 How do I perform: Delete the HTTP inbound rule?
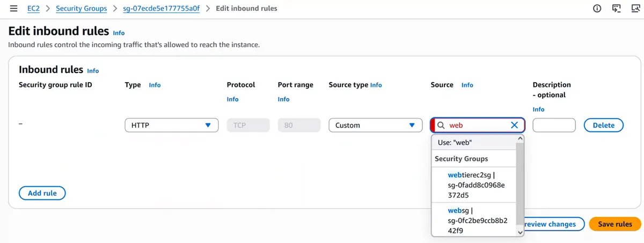603,125
